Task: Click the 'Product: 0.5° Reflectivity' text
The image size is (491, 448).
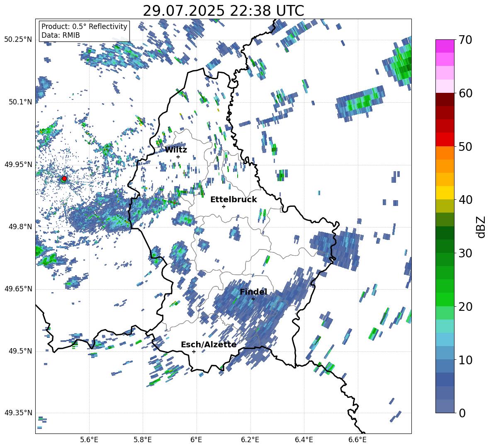Action: (84, 27)
